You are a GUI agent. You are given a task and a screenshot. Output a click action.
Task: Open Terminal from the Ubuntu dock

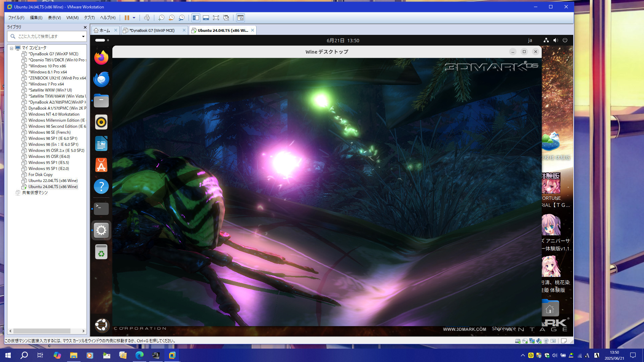point(101,208)
